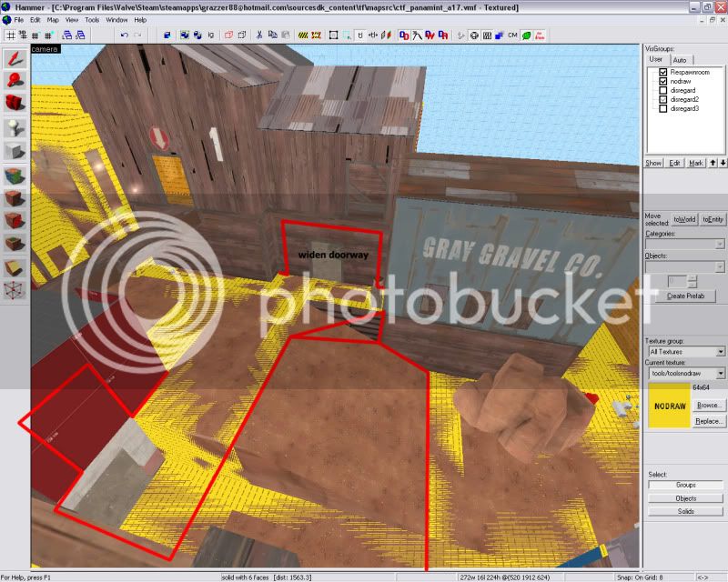Image resolution: width=728 pixels, height=582 pixels.
Task: Switch to the User visgroups tab
Action: 656,59
